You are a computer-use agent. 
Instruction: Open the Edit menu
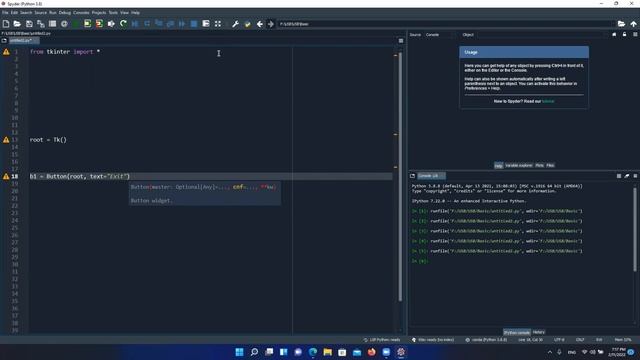[x=14, y=13]
